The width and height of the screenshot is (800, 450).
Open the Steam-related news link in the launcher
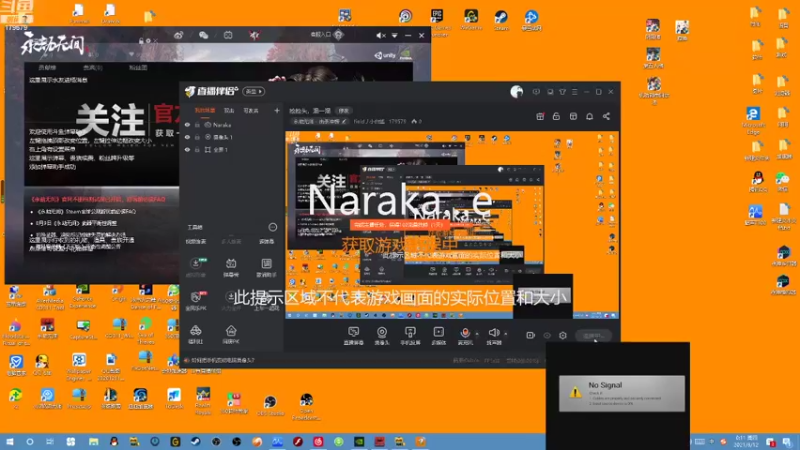[86, 211]
